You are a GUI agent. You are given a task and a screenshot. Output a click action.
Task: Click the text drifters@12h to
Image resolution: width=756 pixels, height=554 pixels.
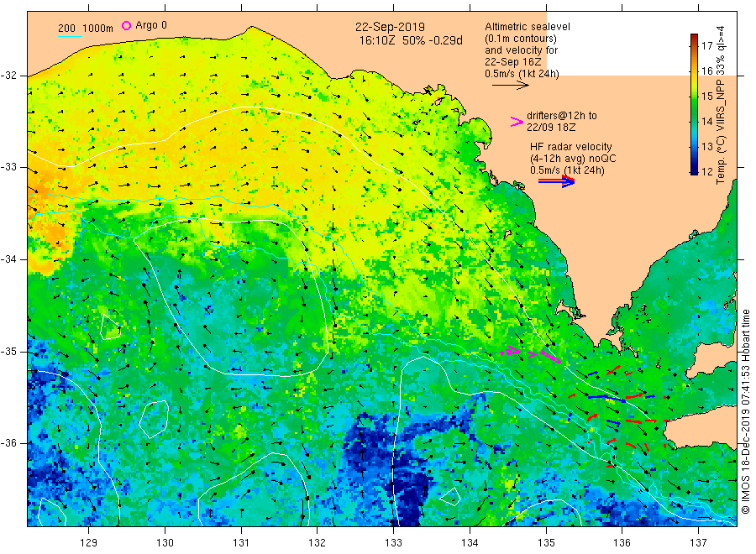point(562,116)
